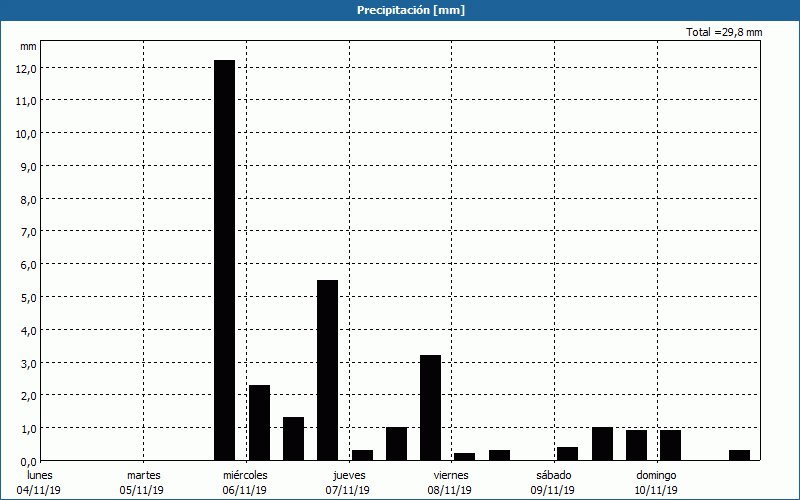Image resolution: width=800 pixels, height=500 pixels.
Task: Click the 'miércoles' day label
Action: click(x=245, y=475)
